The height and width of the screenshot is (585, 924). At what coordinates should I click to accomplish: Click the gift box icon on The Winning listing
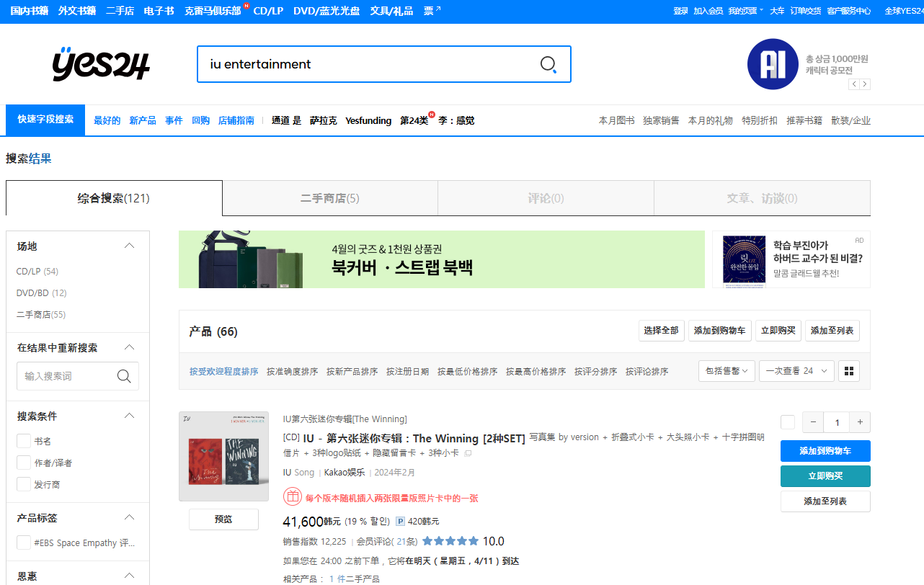click(292, 497)
